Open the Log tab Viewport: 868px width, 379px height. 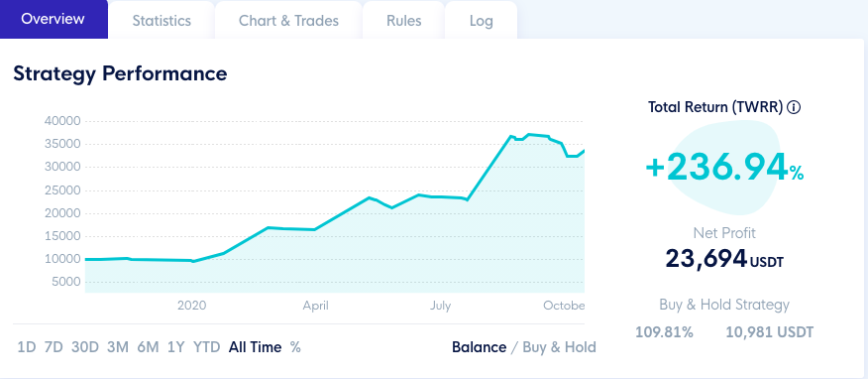click(x=481, y=21)
